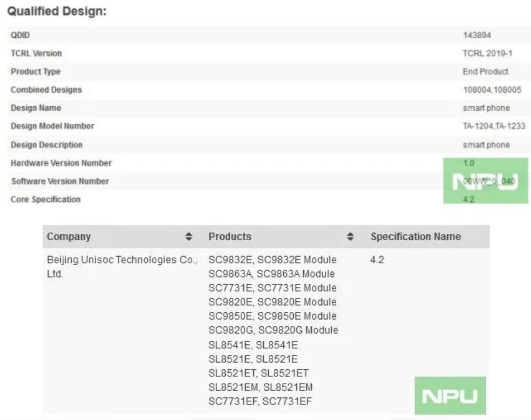The image size is (531, 420).
Task: Select the End Product value
Action: [486, 72]
